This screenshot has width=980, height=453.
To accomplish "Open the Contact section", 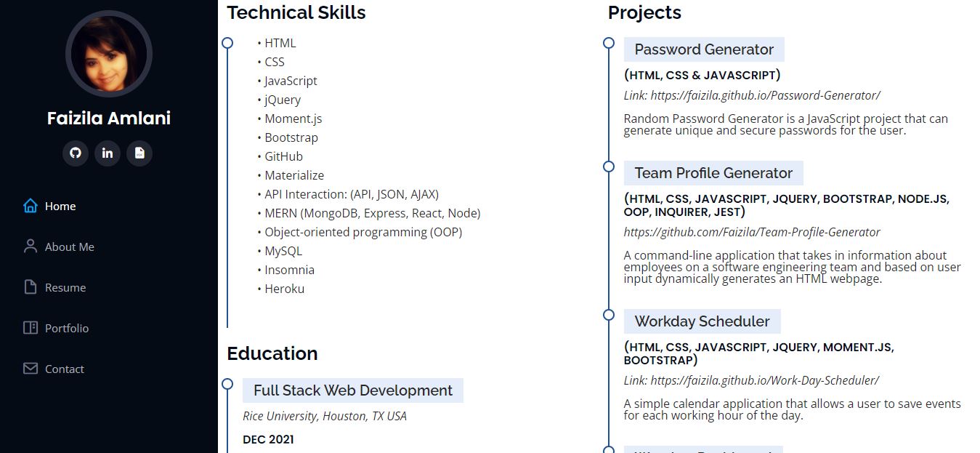I will tap(65, 369).
